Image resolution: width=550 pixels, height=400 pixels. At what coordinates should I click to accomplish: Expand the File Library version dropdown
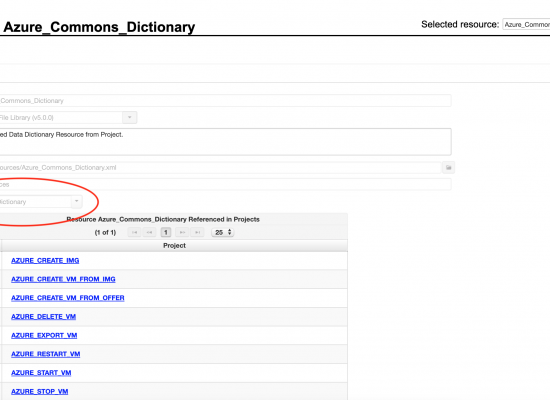(130, 118)
